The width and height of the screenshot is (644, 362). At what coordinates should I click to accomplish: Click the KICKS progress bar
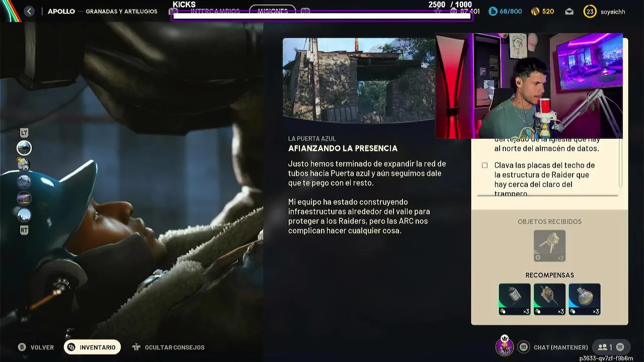(321, 16)
